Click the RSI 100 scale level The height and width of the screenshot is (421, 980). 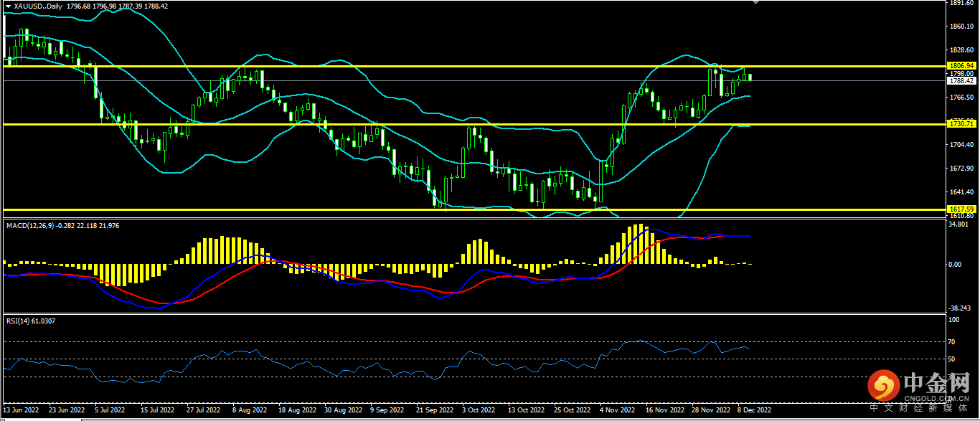[x=953, y=321]
